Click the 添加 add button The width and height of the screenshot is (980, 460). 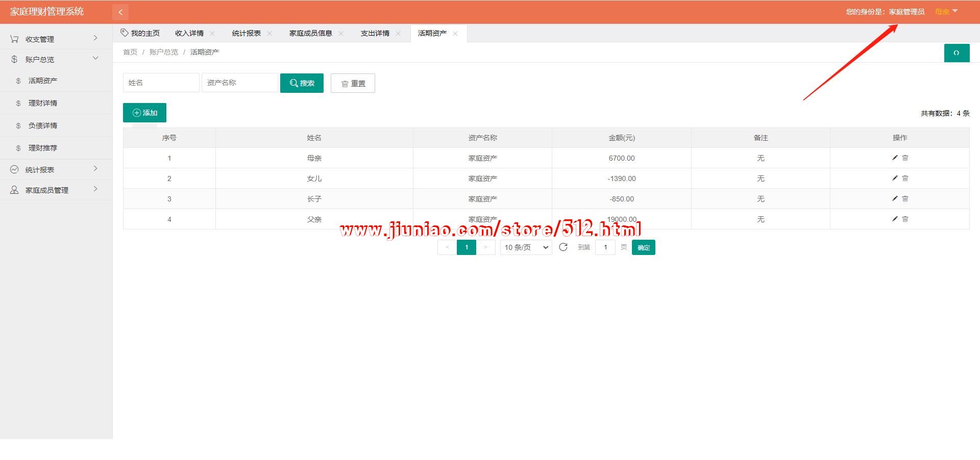point(144,113)
